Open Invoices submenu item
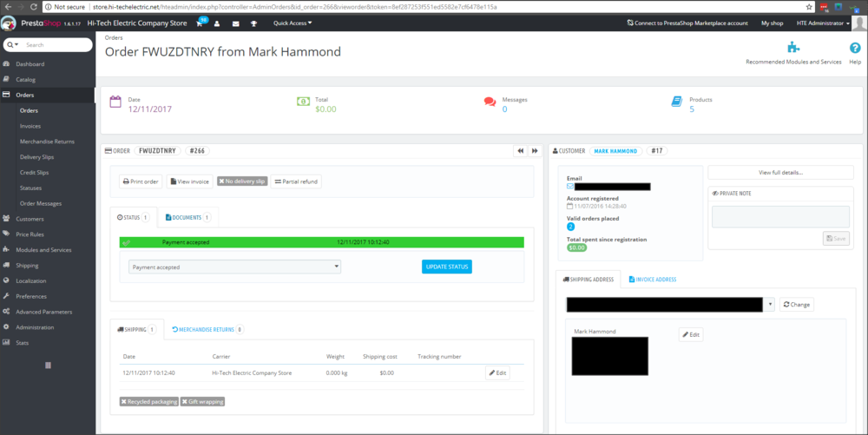The image size is (868, 435). click(x=30, y=126)
